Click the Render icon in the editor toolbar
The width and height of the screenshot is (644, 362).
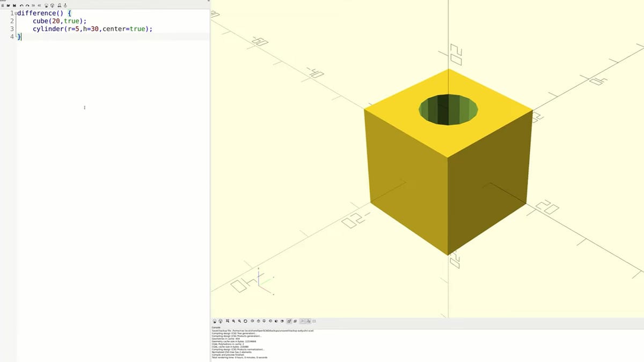pos(52,5)
